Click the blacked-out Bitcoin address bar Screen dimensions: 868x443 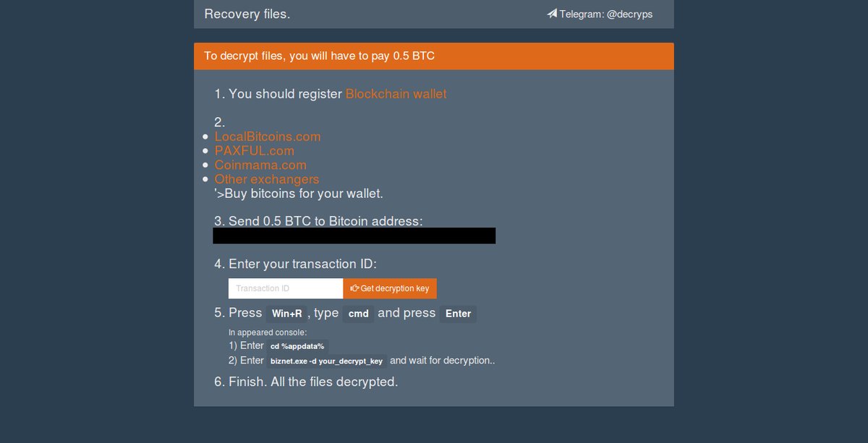tap(354, 236)
